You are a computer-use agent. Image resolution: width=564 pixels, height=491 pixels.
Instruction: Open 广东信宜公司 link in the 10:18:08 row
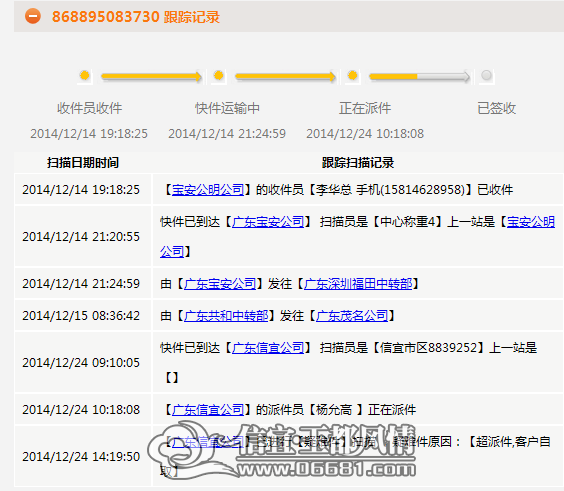[208, 409]
